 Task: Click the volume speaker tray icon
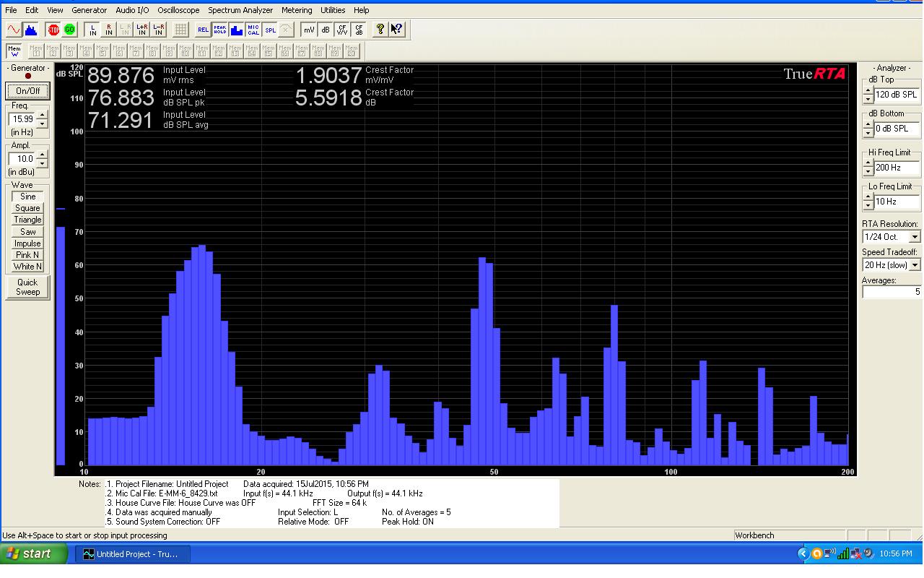pyautogui.click(x=868, y=554)
